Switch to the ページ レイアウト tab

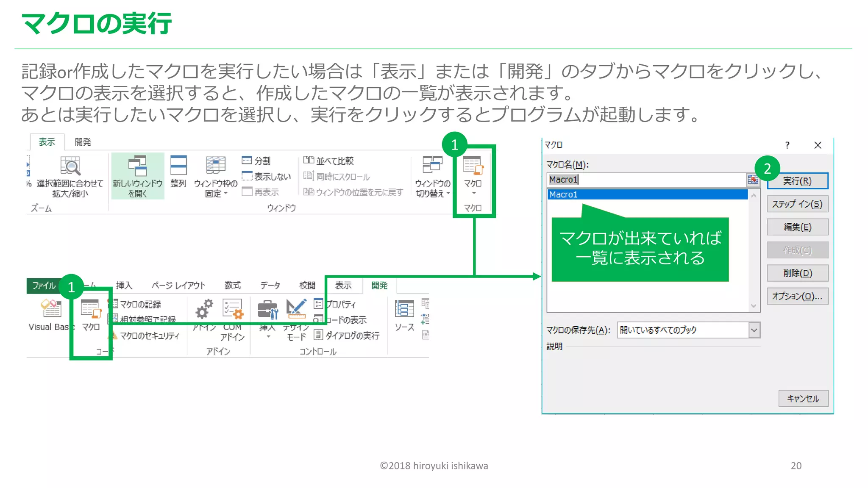[178, 286]
